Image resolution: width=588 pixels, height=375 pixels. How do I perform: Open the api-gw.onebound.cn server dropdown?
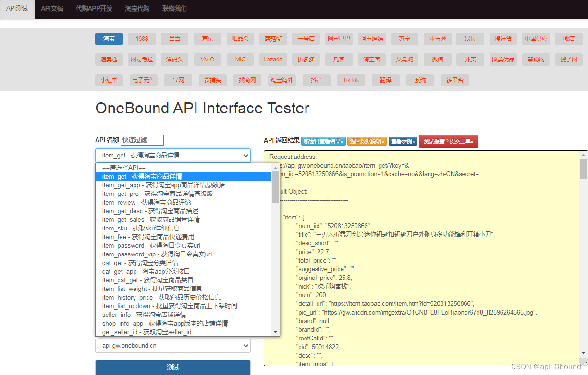click(x=173, y=345)
